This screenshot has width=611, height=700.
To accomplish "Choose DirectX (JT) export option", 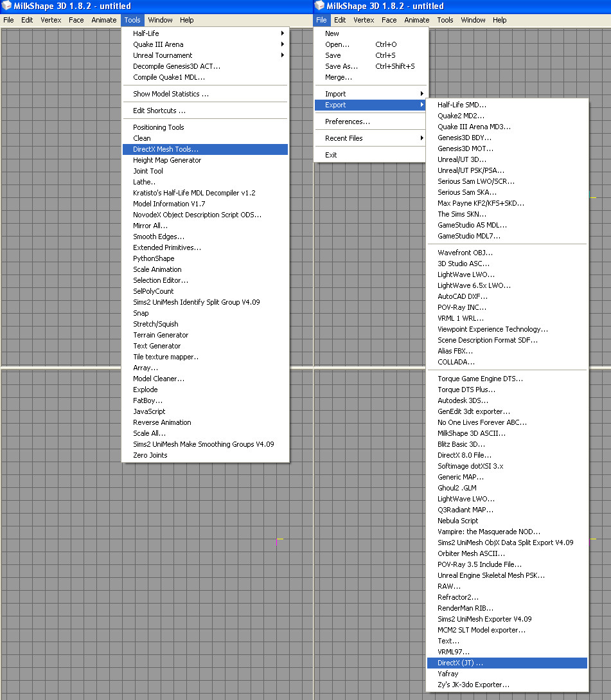I will click(x=506, y=663).
